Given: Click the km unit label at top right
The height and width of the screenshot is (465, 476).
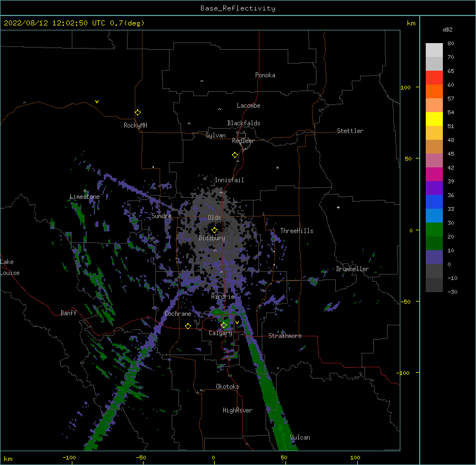Looking at the screenshot, I should tap(411, 23).
